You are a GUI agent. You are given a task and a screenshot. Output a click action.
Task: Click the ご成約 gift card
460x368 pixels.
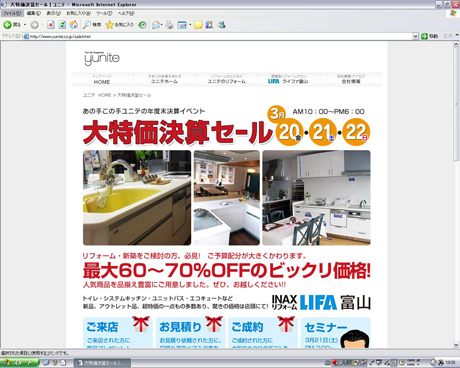[x=263, y=333]
